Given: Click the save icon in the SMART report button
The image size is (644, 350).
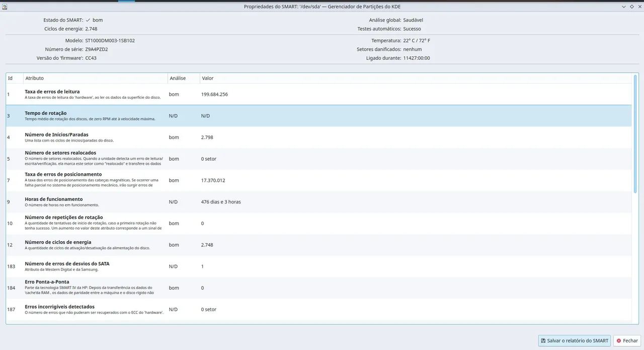Looking at the screenshot, I should coord(543,341).
